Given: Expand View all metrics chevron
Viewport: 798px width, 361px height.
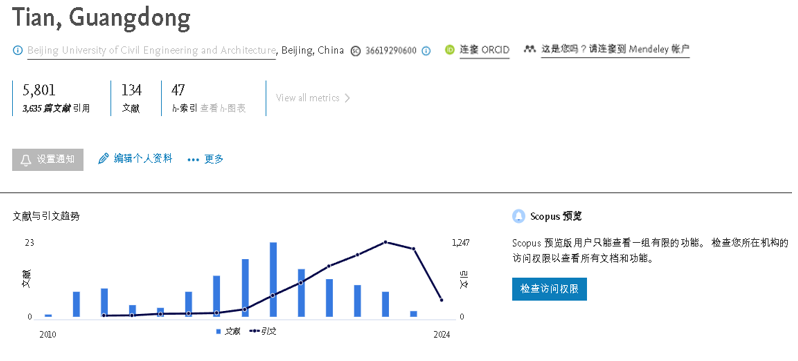Looking at the screenshot, I should point(347,98).
